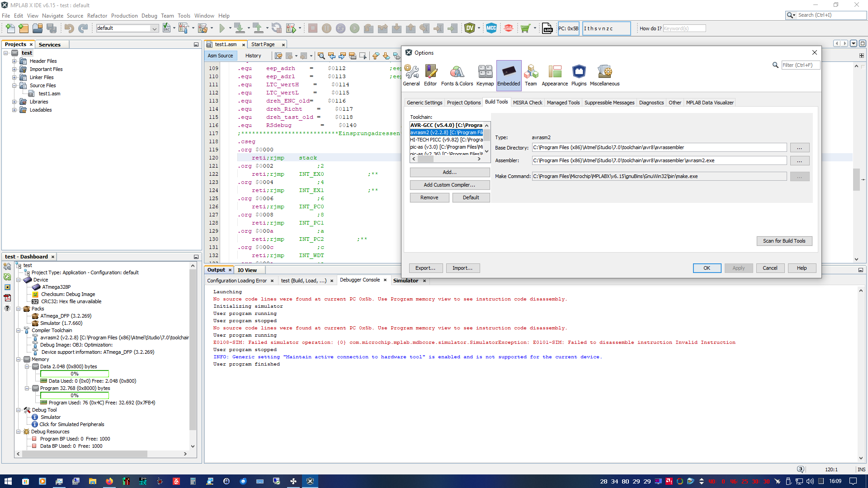Image resolution: width=868 pixels, height=488 pixels.
Task: Collapse the Packs node in Dashboard
Action: coord(19,309)
